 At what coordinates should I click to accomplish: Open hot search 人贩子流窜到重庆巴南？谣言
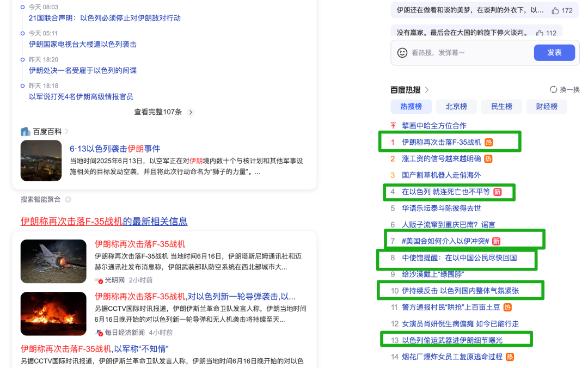tap(449, 225)
